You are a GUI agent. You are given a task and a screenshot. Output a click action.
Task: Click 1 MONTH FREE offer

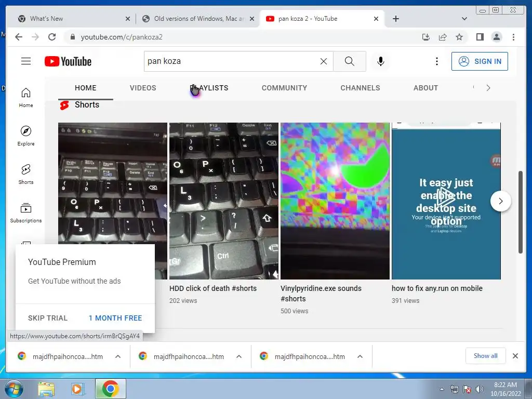point(115,318)
